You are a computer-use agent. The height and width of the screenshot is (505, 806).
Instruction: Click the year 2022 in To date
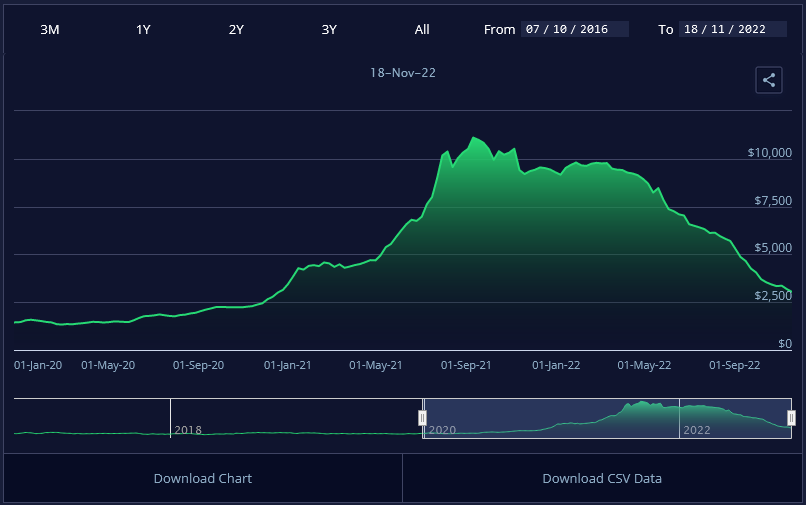coord(750,29)
